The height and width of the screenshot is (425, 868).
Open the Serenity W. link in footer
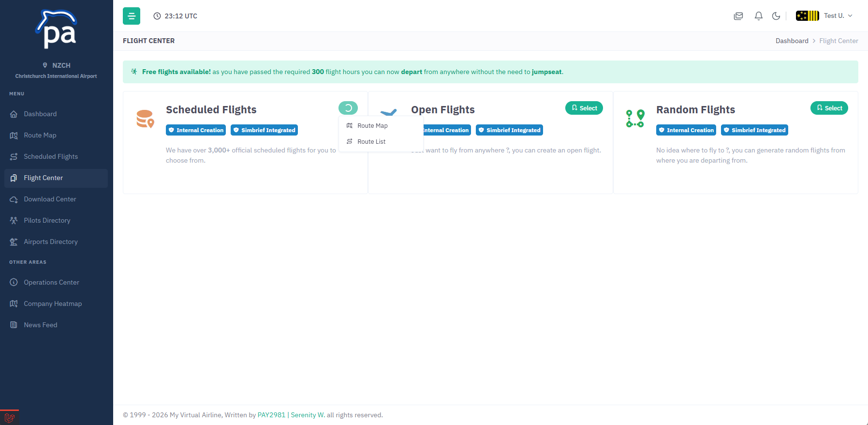(308, 415)
